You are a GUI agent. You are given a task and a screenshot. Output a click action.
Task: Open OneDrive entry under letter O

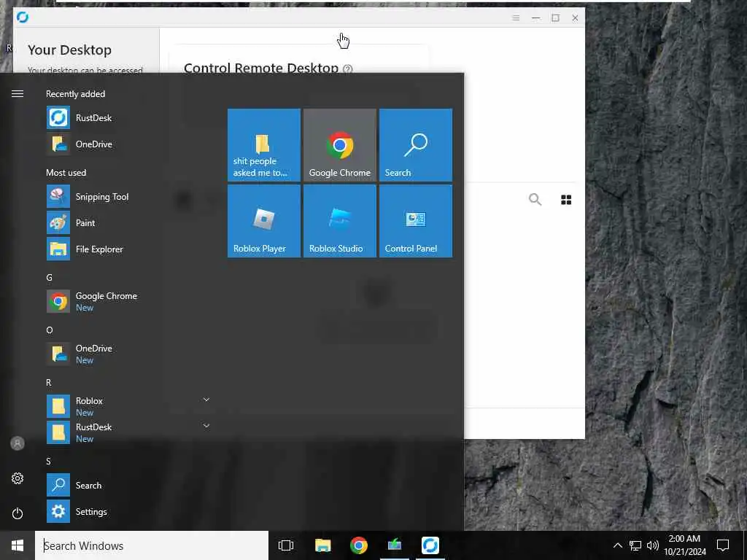click(x=128, y=354)
